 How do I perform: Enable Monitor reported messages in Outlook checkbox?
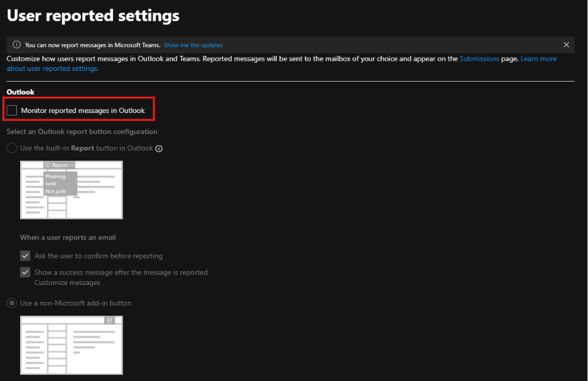12,110
